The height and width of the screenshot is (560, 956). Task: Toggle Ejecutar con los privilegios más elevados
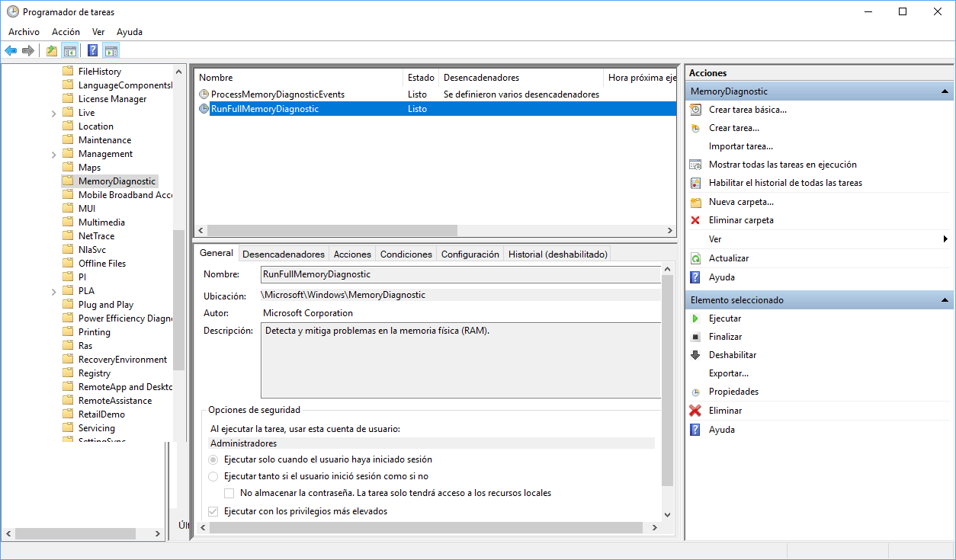pos(213,511)
